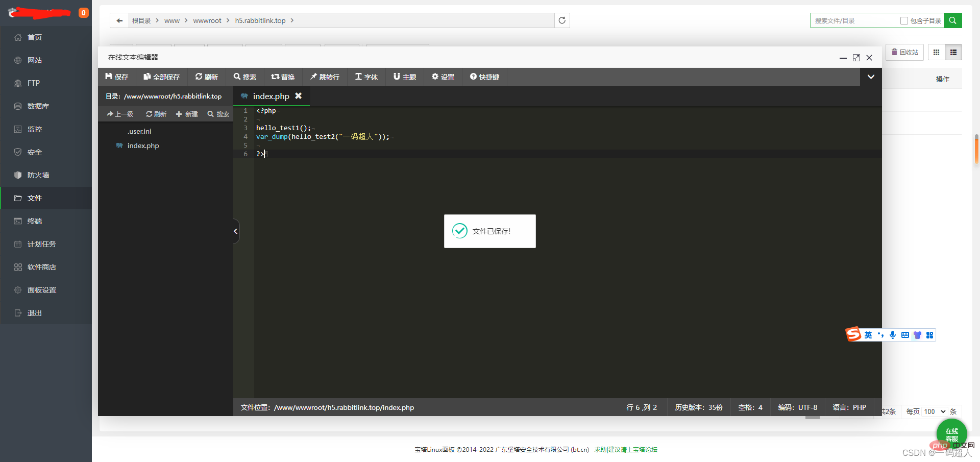Switch to list view layout
The height and width of the screenshot is (462, 980).
(953, 52)
